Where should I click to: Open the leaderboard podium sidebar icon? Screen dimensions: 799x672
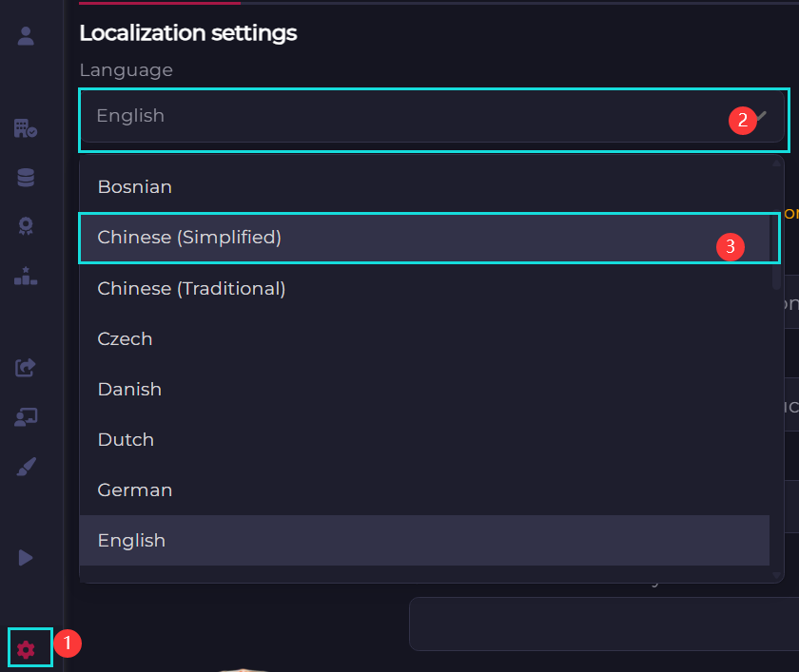click(26, 276)
